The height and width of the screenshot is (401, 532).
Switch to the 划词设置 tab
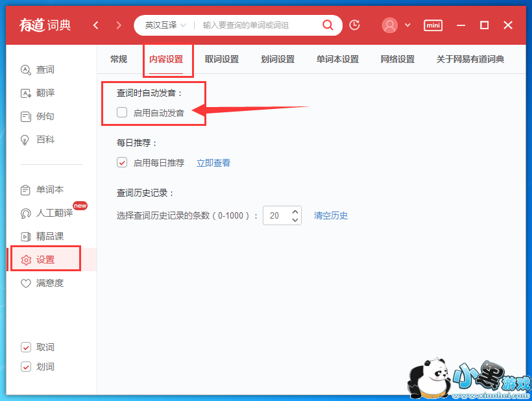click(x=278, y=59)
